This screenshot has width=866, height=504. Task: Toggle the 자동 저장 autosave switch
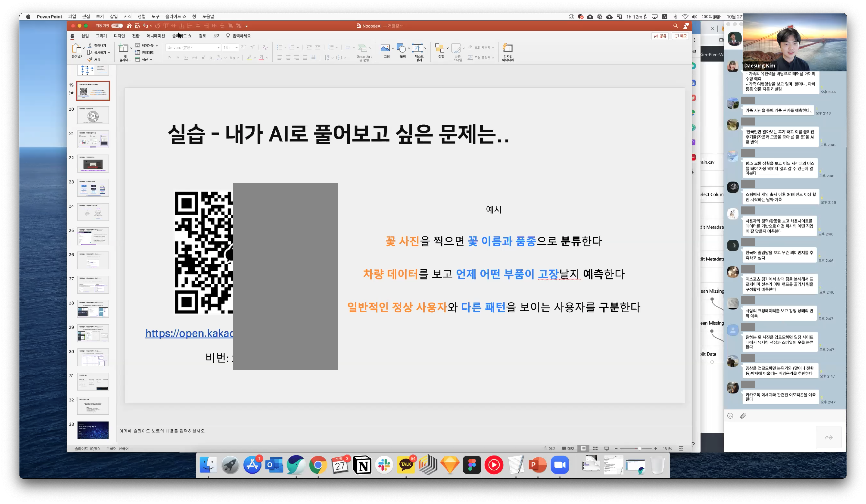point(117,26)
